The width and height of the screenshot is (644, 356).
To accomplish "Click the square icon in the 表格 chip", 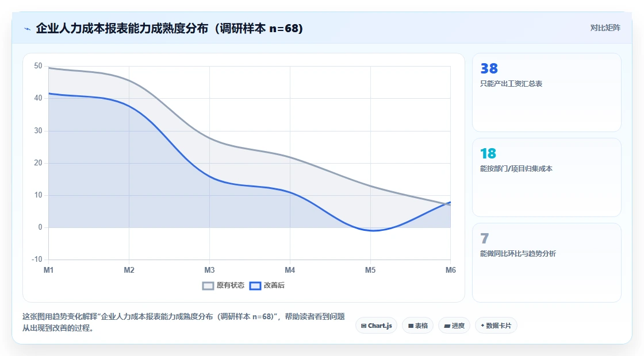I will click(411, 326).
